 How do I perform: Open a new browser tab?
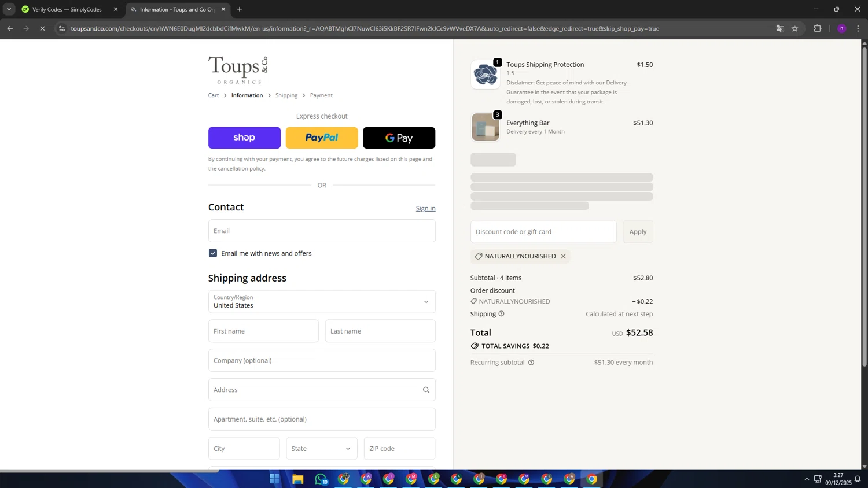[240, 9]
